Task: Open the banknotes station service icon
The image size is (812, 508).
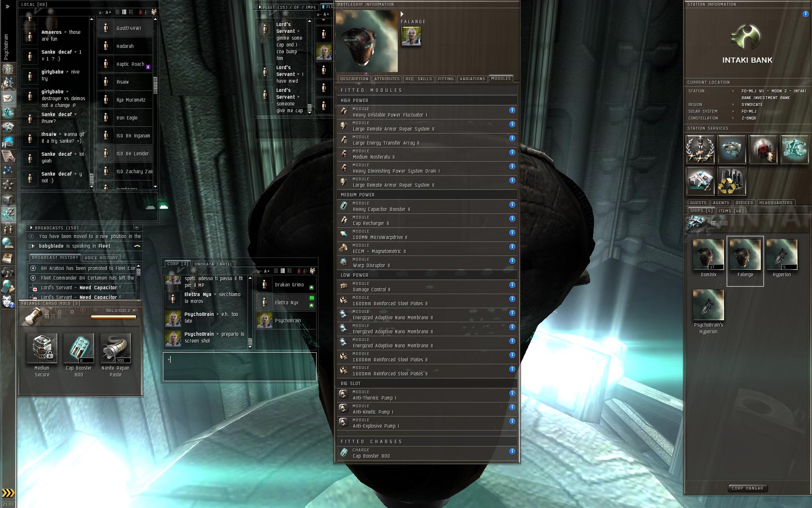Action: pos(700,181)
